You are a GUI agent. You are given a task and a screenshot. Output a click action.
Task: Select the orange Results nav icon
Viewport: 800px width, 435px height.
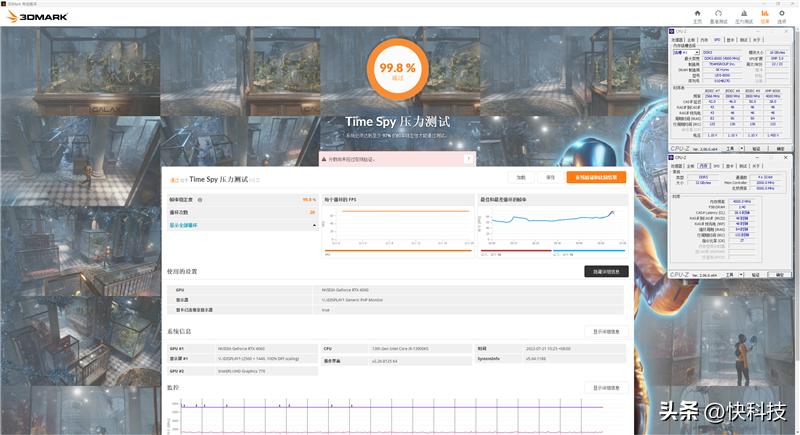(x=765, y=15)
